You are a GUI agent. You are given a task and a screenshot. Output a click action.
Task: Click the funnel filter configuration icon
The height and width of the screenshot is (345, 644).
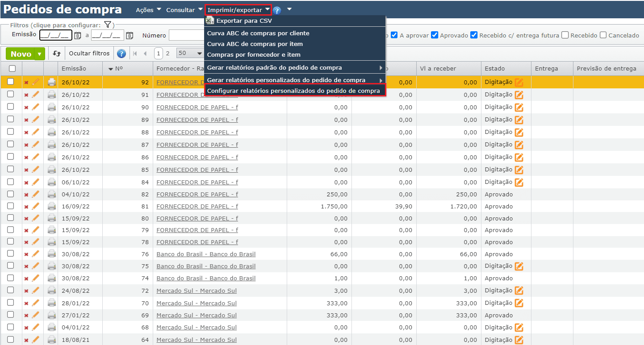(107, 25)
